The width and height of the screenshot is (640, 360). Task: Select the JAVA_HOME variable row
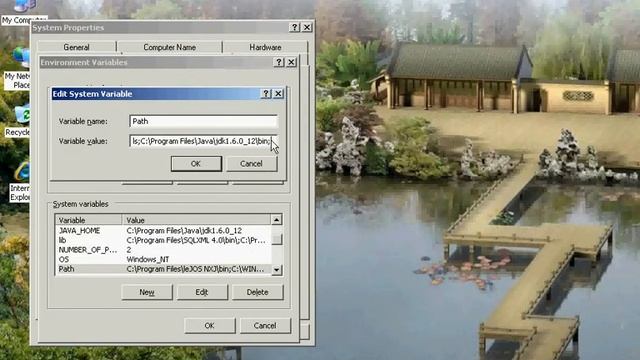pyautogui.click(x=163, y=231)
